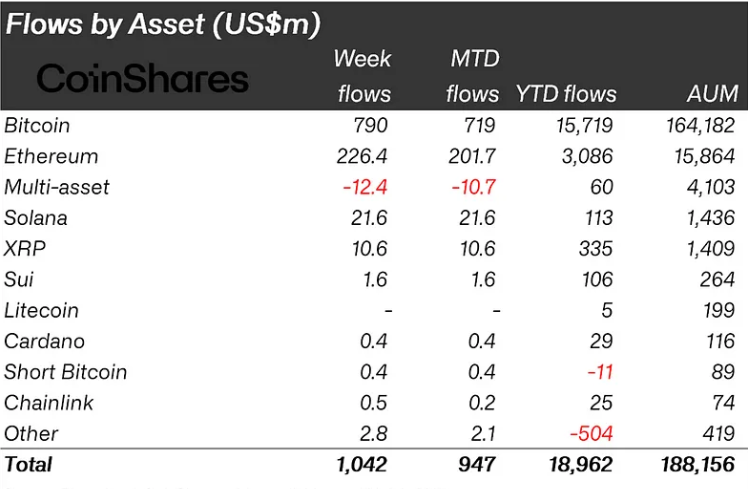
Task: Click the Total row label
Action: click(28, 465)
